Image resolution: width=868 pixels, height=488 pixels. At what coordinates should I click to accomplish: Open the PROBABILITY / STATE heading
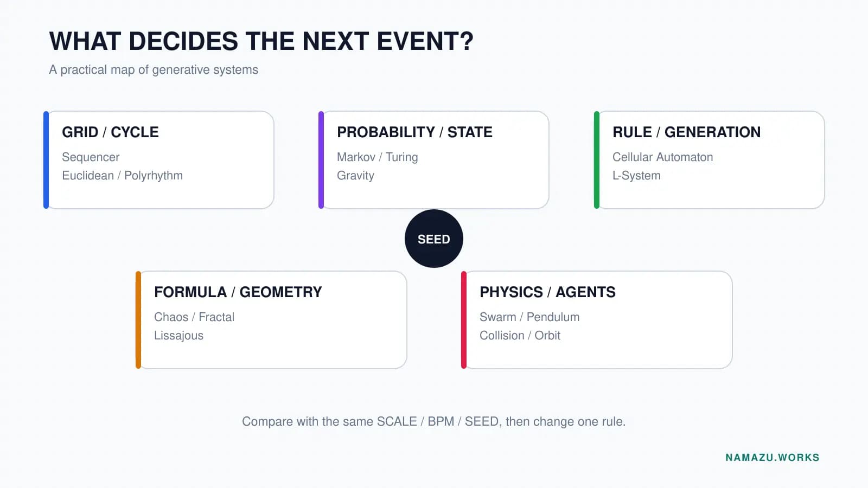point(414,132)
